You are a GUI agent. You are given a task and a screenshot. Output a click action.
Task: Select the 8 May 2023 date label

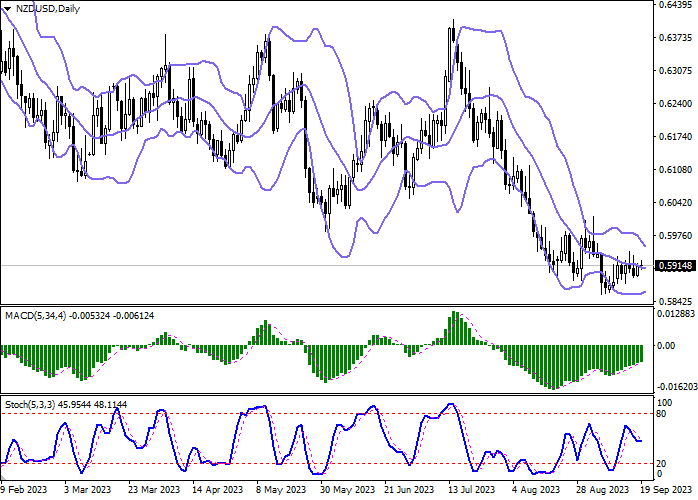pos(281,489)
